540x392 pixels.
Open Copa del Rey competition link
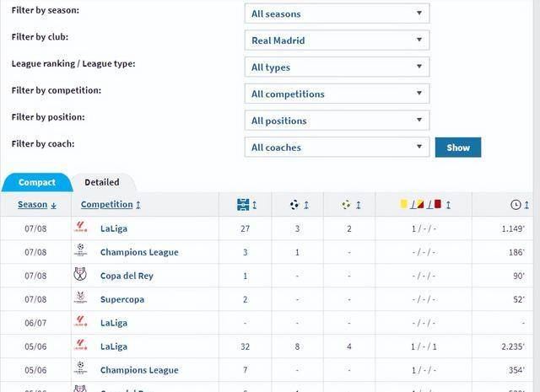click(127, 276)
